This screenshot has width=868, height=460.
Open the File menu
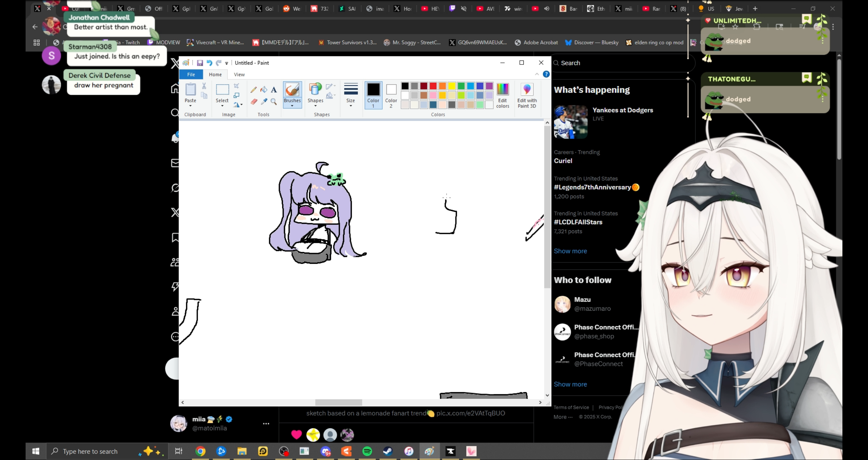coord(191,75)
